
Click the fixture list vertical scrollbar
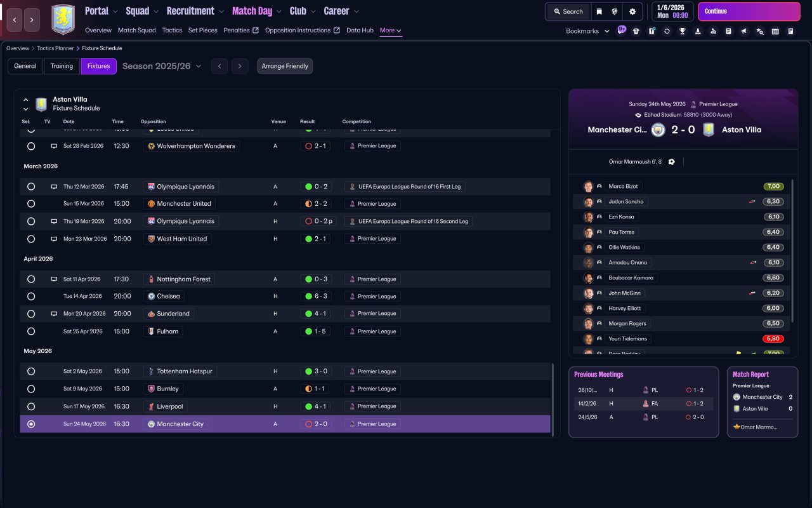tap(554, 399)
